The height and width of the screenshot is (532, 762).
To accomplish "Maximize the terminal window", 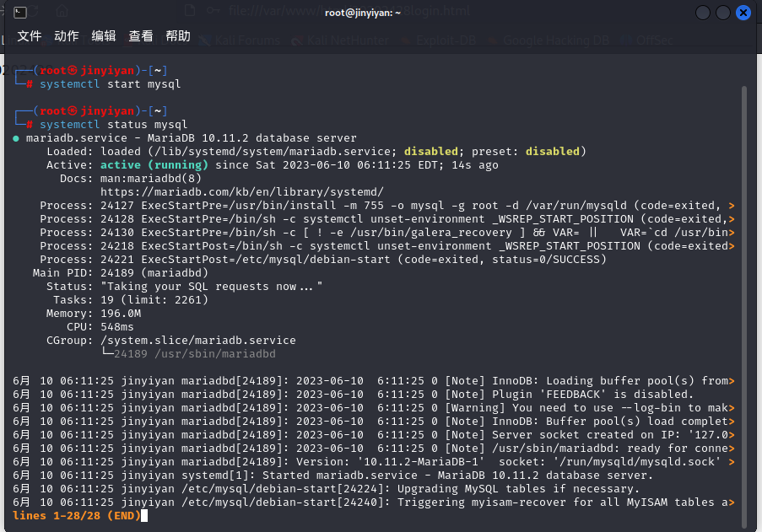I will point(722,13).
